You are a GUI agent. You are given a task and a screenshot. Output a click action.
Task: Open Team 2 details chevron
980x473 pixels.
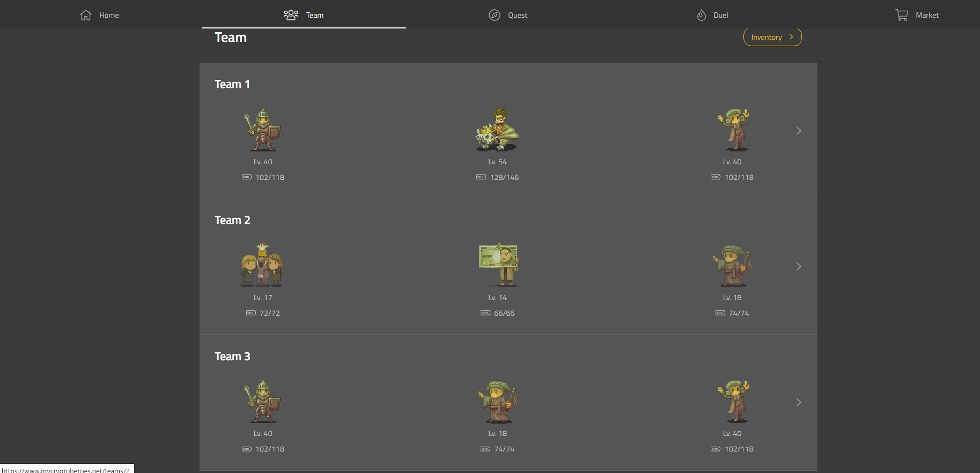tap(799, 267)
